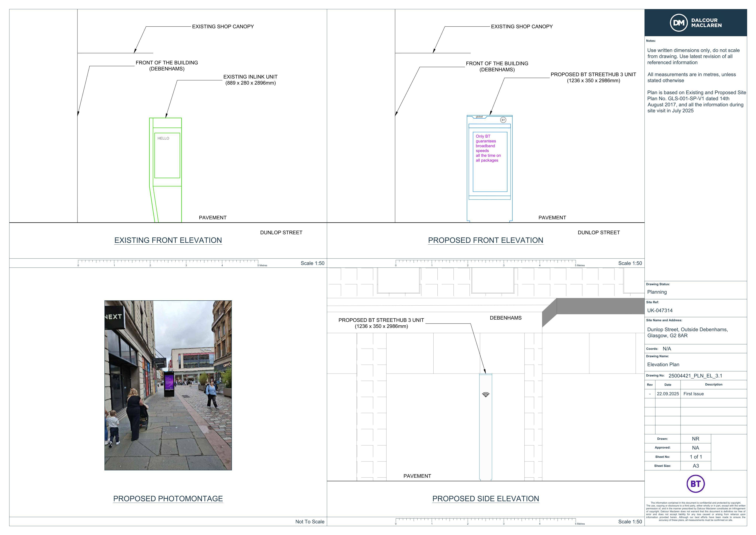Click the 'PROPOSED PHOTOMONTAGE' title
The height and width of the screenshot is (535, 756).
(168, 499)
